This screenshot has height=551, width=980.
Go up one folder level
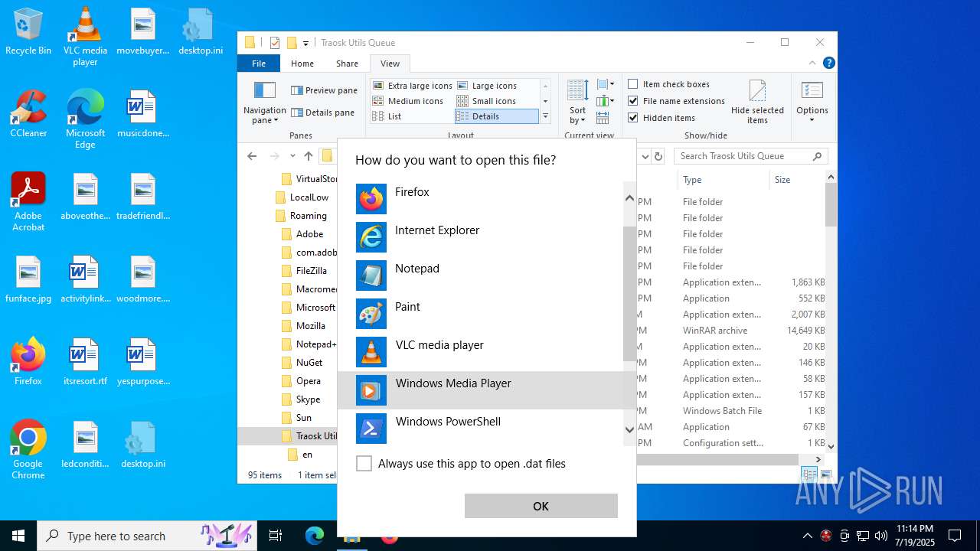(x=309, y=156)
